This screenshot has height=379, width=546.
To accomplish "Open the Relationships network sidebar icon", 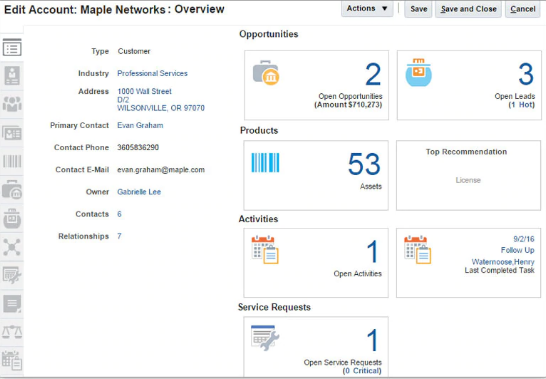I will point(12,247).
